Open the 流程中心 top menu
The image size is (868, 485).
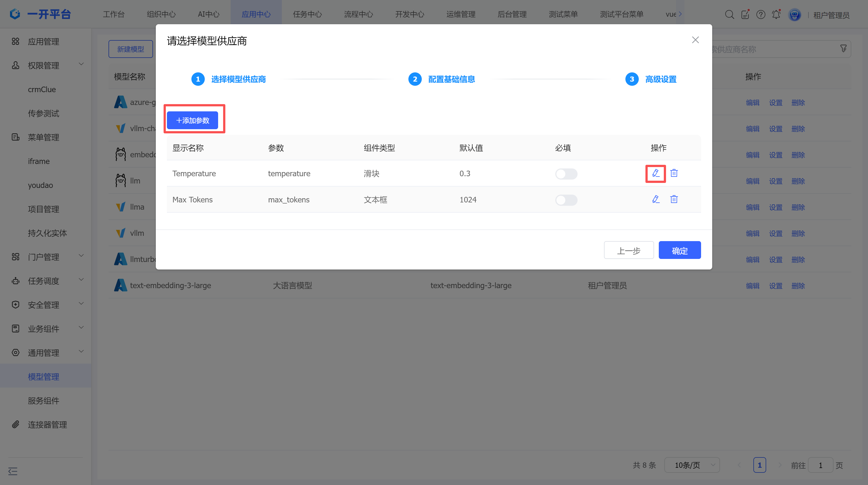[358, 14]
